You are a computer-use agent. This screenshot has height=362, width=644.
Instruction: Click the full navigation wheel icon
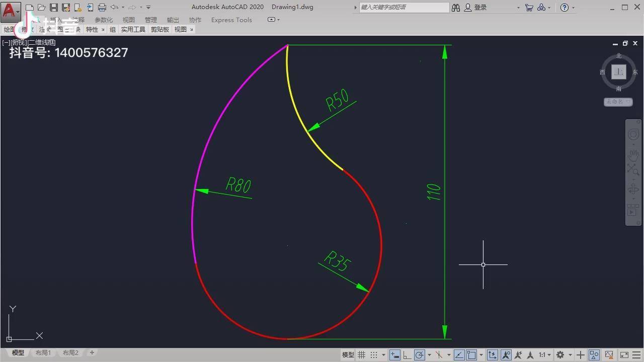[x=633, y=134]
